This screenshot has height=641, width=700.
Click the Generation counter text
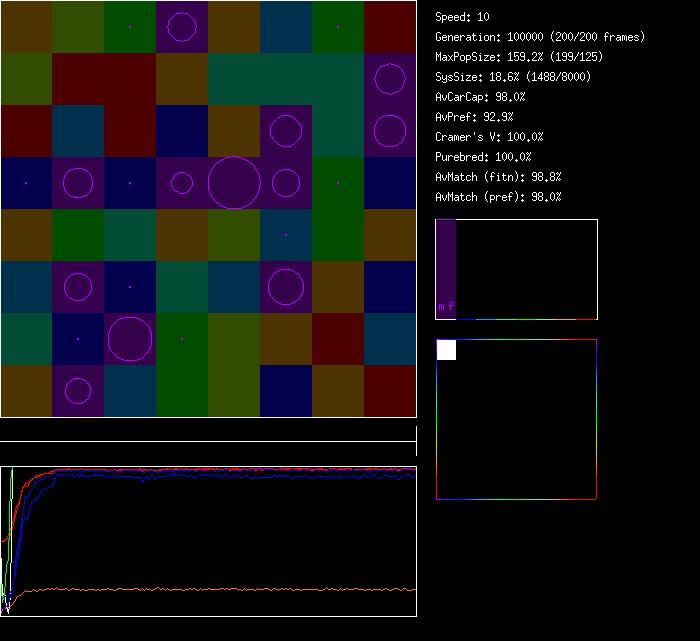540,37
